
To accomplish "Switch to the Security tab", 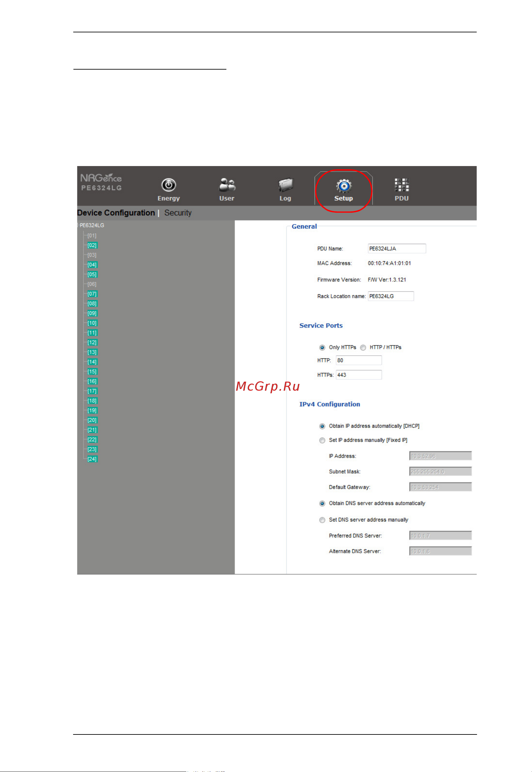I will (x=178, y=213).
